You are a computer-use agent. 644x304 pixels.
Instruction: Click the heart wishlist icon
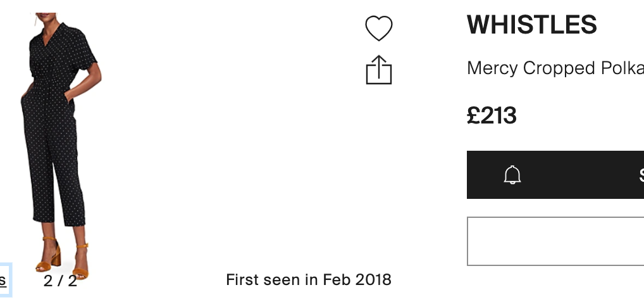379,28
